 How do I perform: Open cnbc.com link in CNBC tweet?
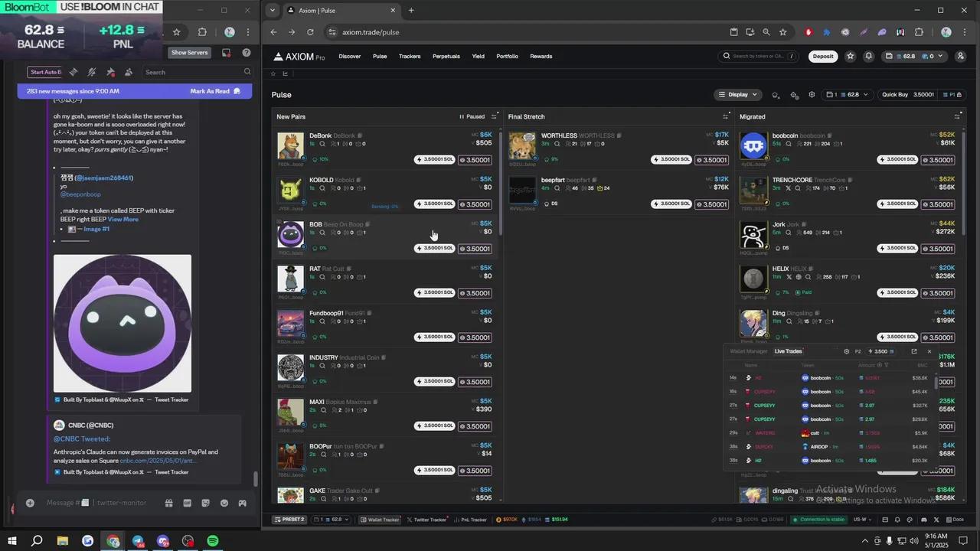158,461
